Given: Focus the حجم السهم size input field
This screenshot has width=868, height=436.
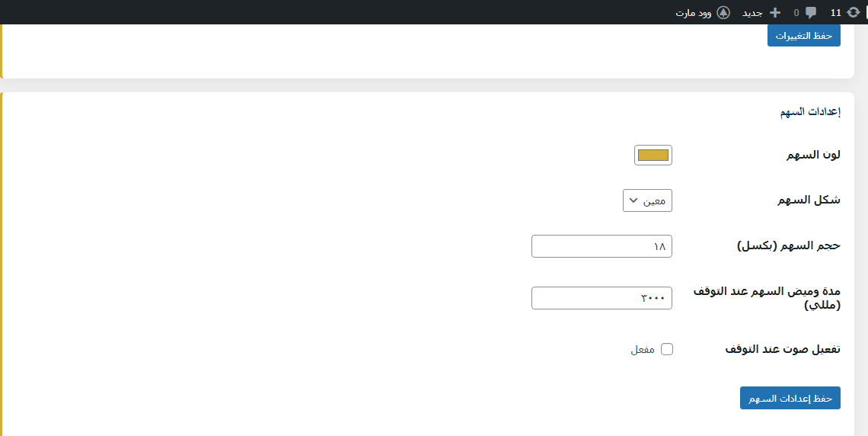Looking at the screenshot, I should 602,246.
